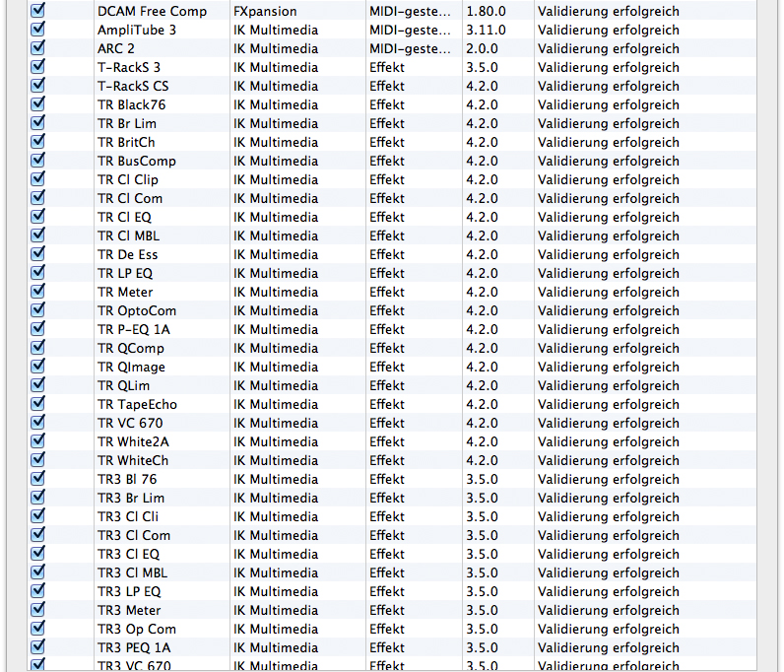Disable the ARC 2 plugin checkbox
Viewport: 784px width, 672px height.
(x=38, y=48)
